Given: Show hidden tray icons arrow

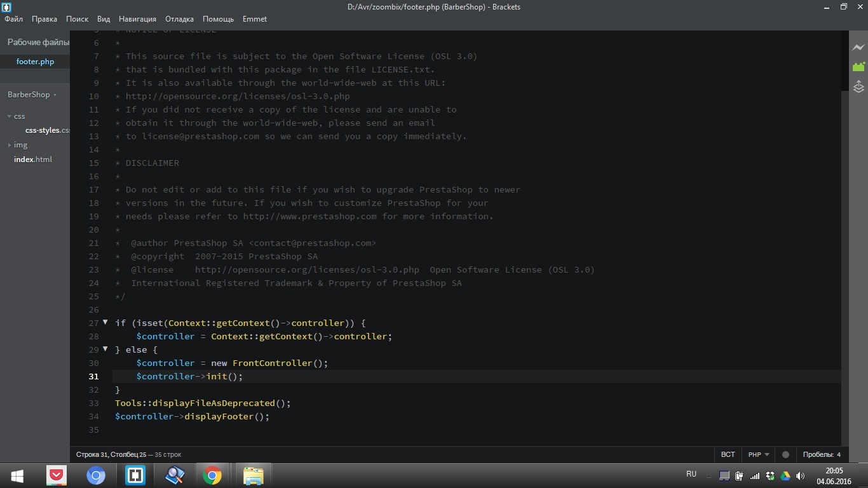Looking at the screenshot, I should tap(709, 476).
